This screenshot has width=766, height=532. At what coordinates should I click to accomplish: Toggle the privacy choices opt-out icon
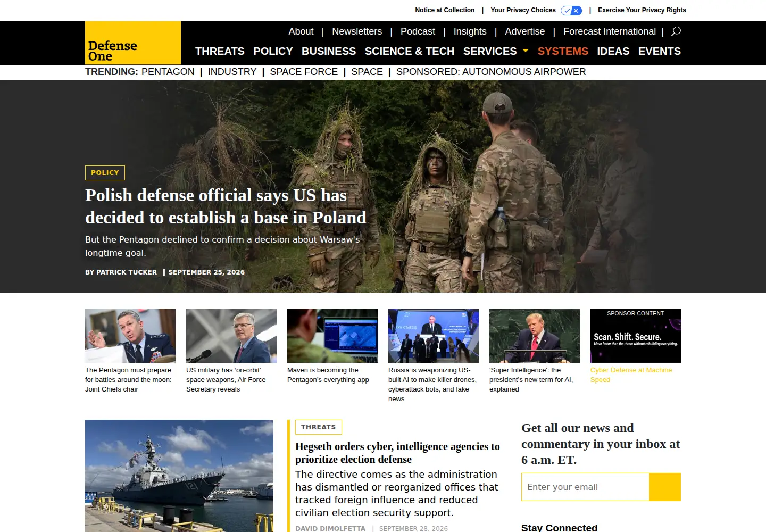click(571, 10)
